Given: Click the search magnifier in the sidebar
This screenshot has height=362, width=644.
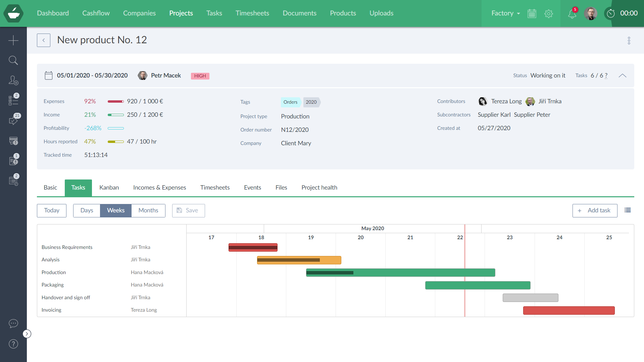Looking at the screenshot, I should pyautogui.click(x=13, y=60).
